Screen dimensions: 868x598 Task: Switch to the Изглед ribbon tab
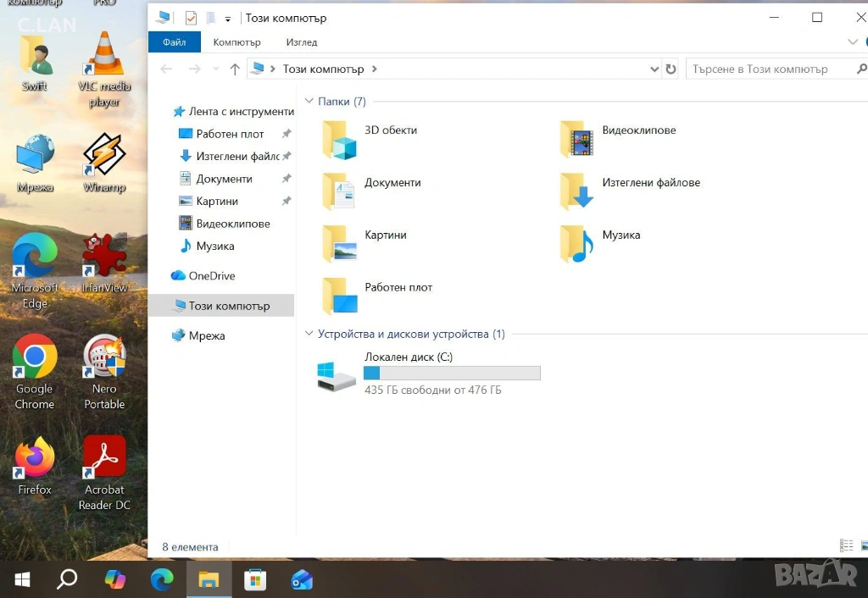coord(301,42)
